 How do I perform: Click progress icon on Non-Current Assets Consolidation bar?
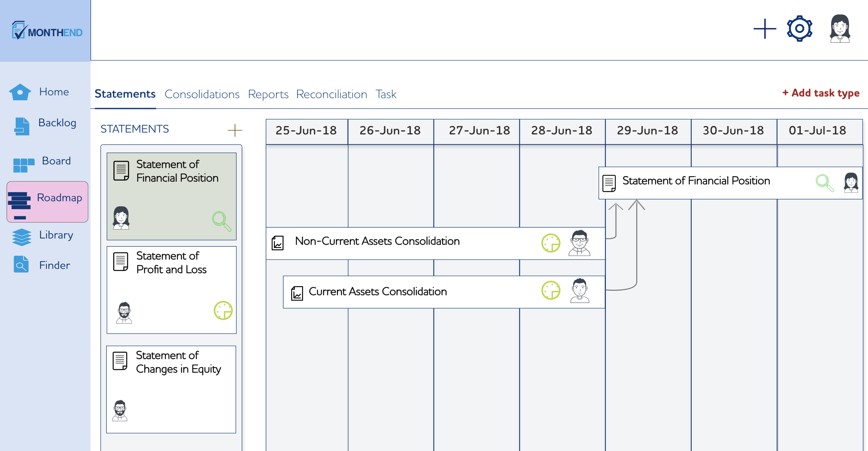pos(551,243)
